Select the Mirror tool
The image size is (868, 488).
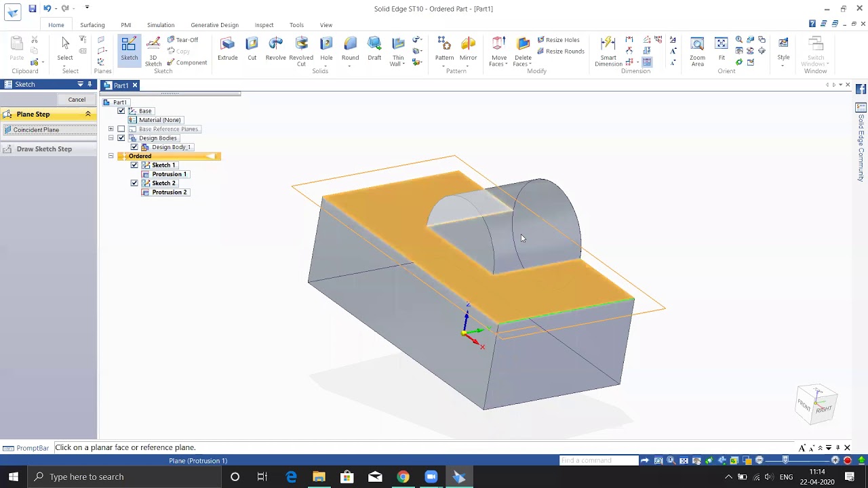pyautogui.click(x=469, y=50)
